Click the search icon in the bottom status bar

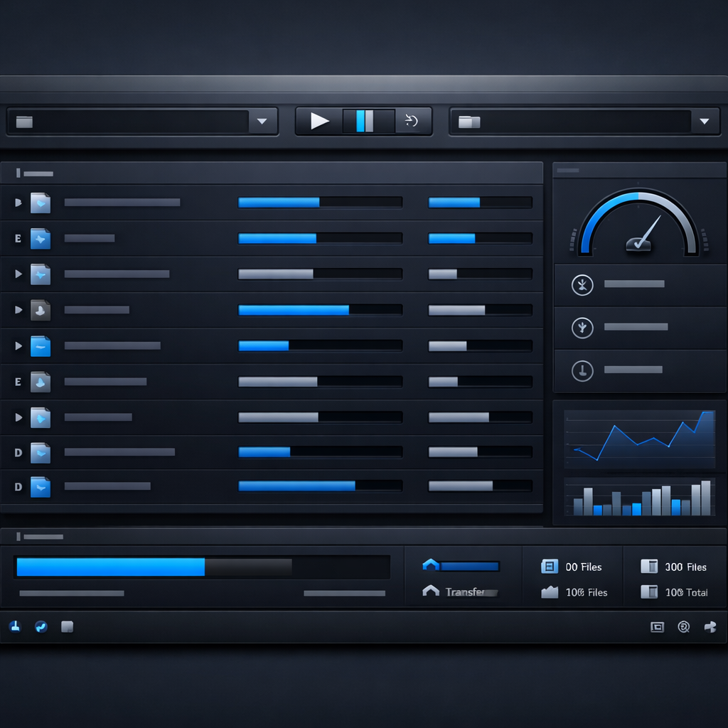684,627
